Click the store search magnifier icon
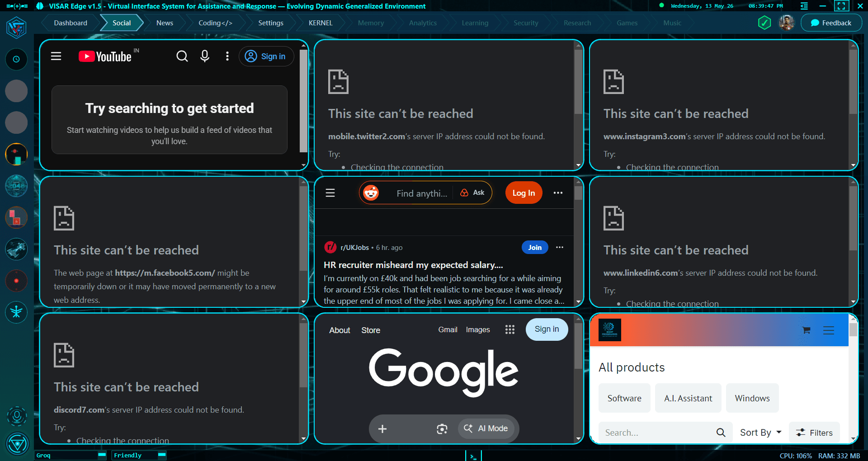 click(721, 433)
